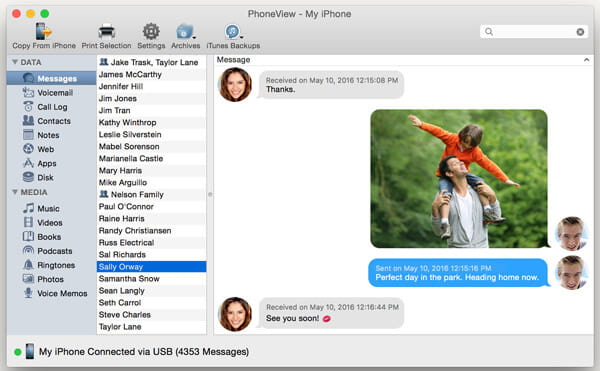Select Samantha Snow conversation
The image size is (600, 371).
(x=152, y=278)
